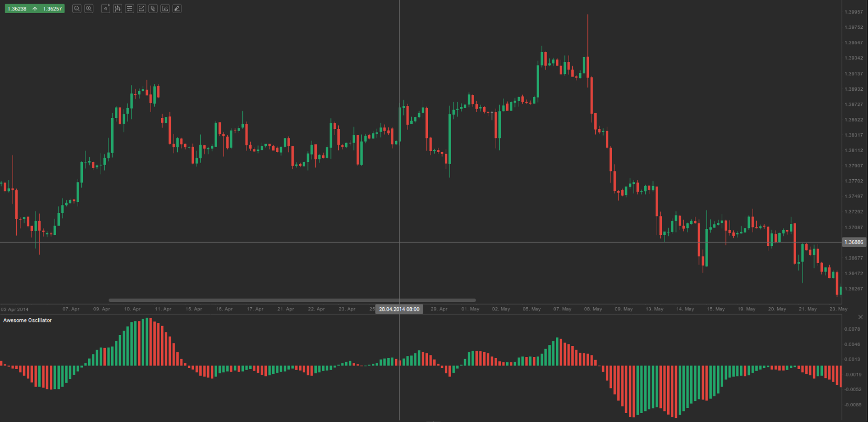The height and width of the screenshot is (422, 868).
Task: Click the 0.0078 oscillator scale label
Action: [x=852, y=329]
